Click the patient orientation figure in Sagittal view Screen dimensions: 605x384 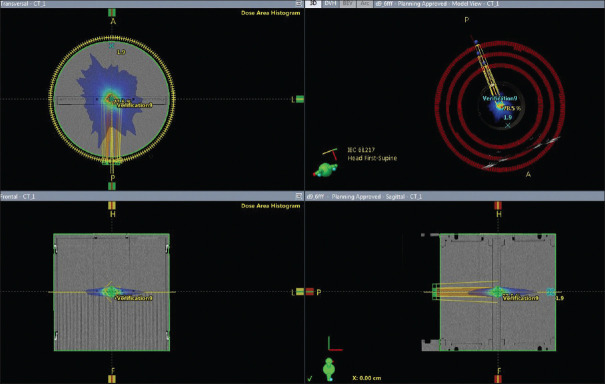pyautogui.click(x=329, y=369)
